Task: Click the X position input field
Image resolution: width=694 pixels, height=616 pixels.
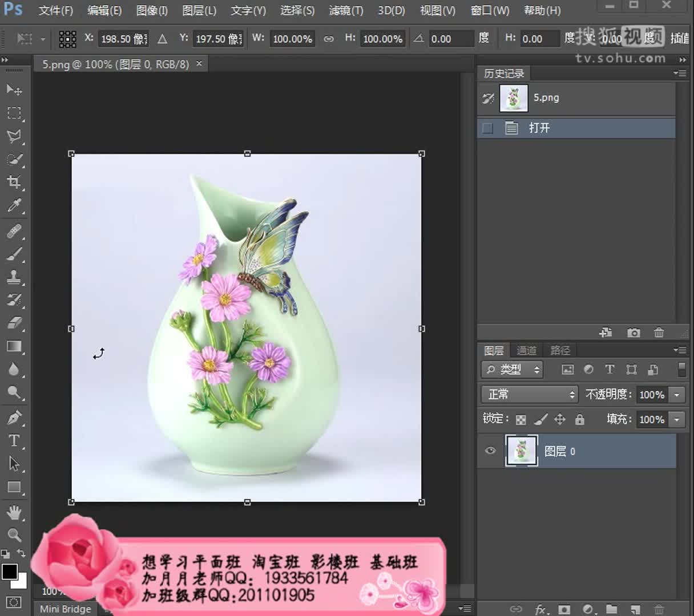Action: click(x=123, y=39)
